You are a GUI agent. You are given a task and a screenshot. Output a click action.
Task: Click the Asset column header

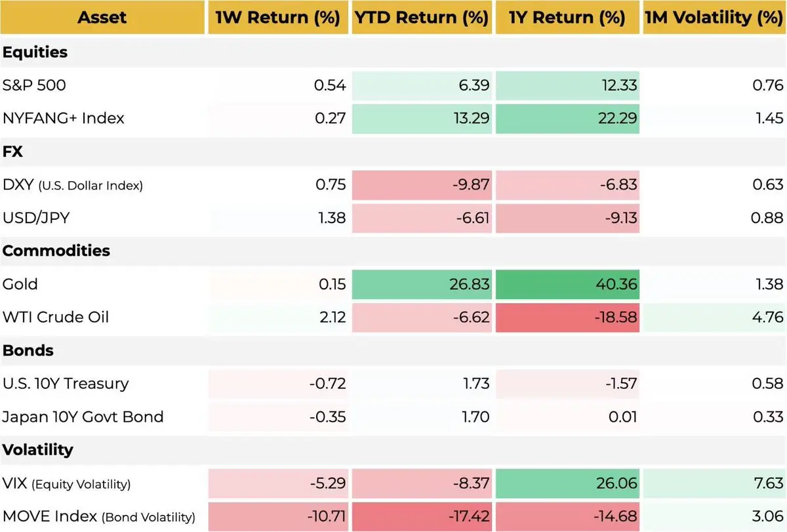102,18
